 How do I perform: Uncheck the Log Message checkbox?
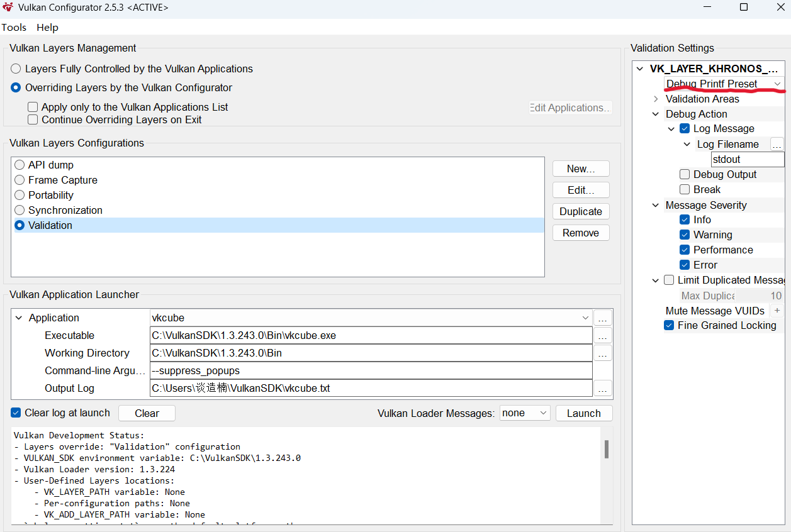[685, 128]
